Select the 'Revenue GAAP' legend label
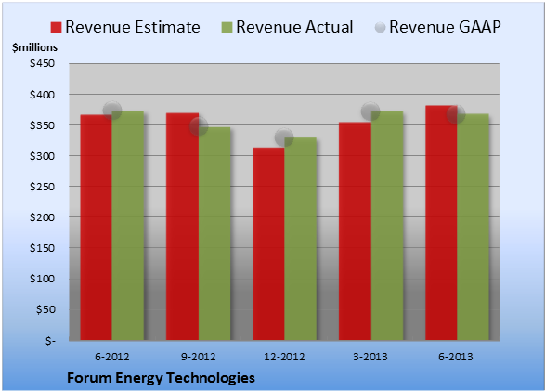Screen dimensions: 546x392 tap(446, 27)
